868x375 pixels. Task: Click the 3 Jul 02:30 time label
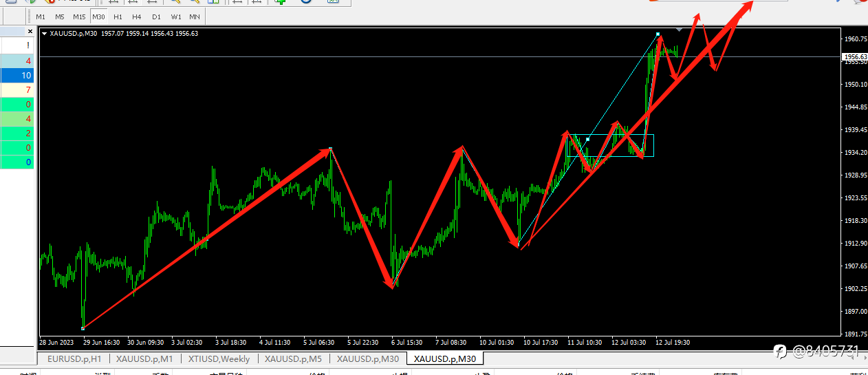click(187, 342)
